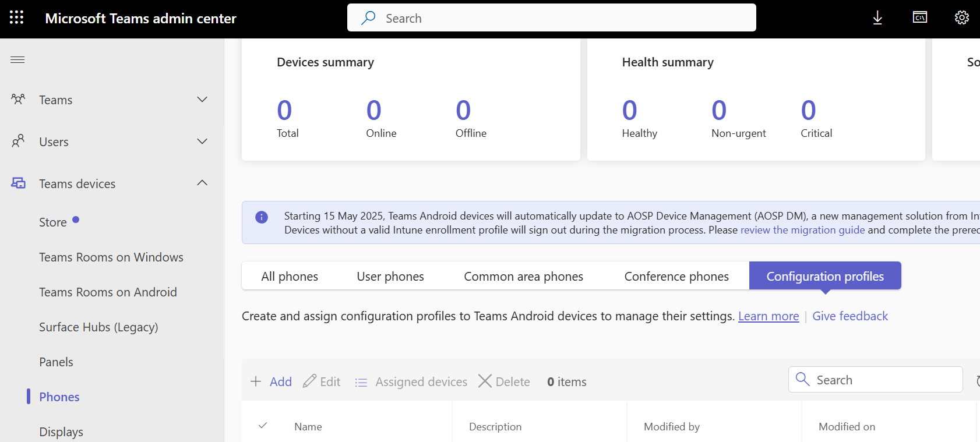The width and height of the screenshot is (980, 442).
Task: Open the settings gear icon
Action: tap(962, 17)
